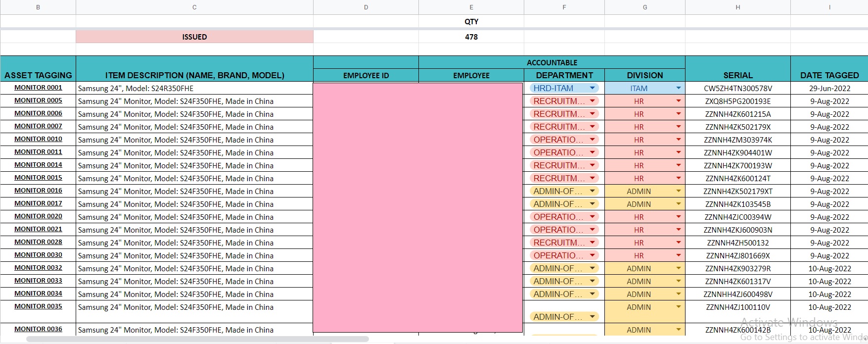The width and height of the screenshot is (868, 344).
Task: Select column E header
Action: (471, 7)
